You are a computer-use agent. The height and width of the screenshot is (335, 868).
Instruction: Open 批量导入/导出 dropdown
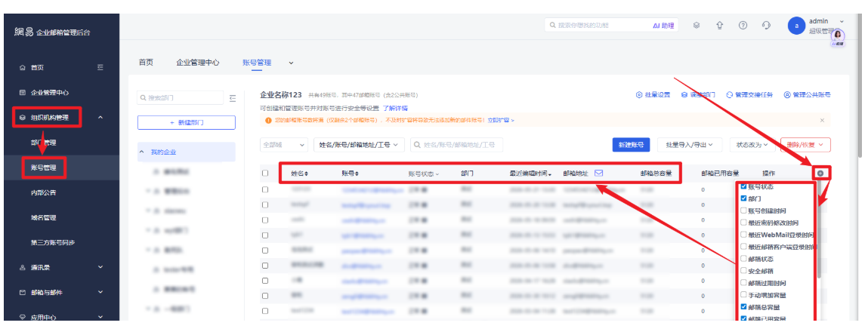pos(689,145)
